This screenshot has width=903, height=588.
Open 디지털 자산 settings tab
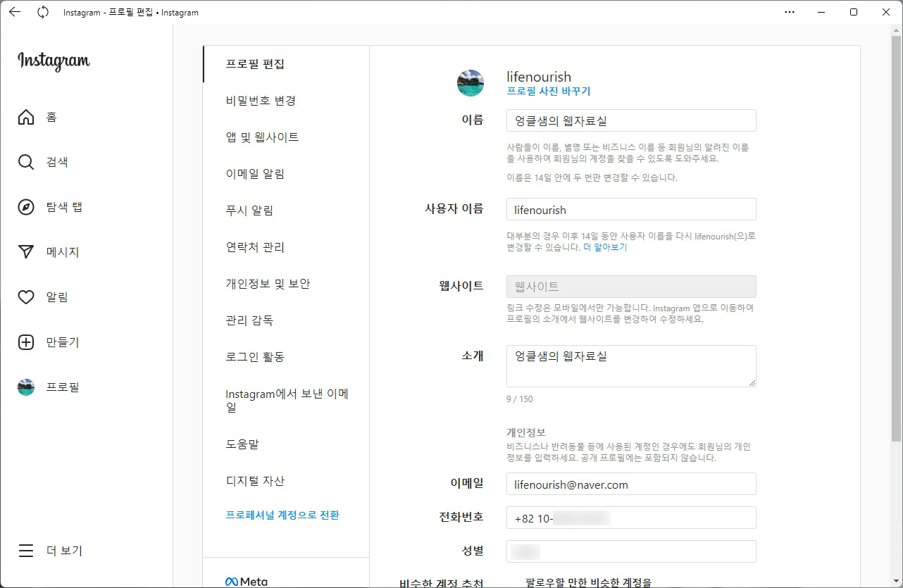click(x=286, y=481)
